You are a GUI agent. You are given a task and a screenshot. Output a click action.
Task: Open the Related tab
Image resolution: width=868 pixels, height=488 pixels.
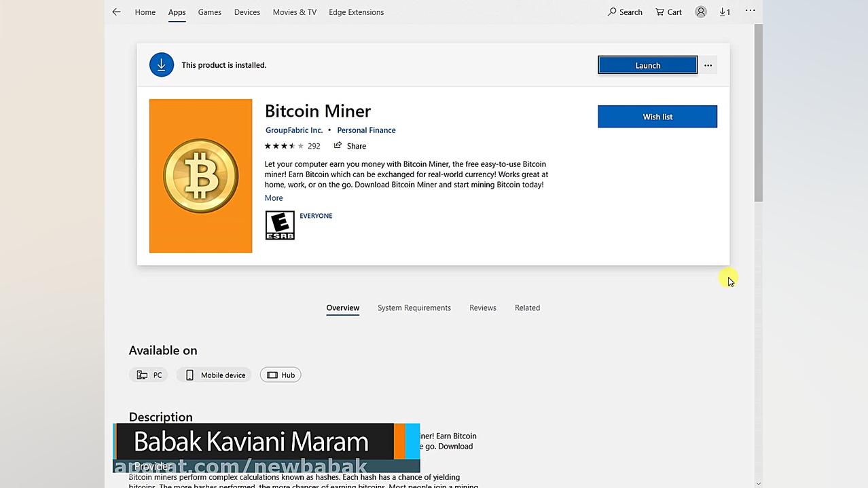pos(527,308)
